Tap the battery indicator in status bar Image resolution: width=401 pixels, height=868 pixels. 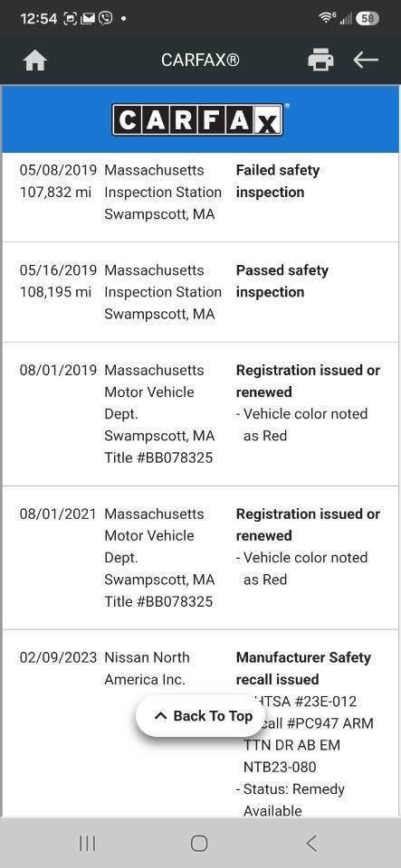click(x=368, y=19)
